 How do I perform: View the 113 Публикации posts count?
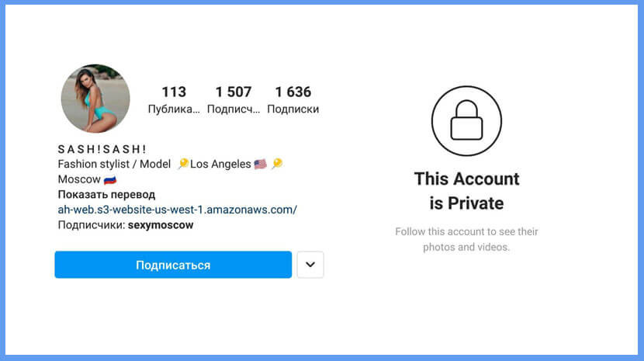[174, 99]
